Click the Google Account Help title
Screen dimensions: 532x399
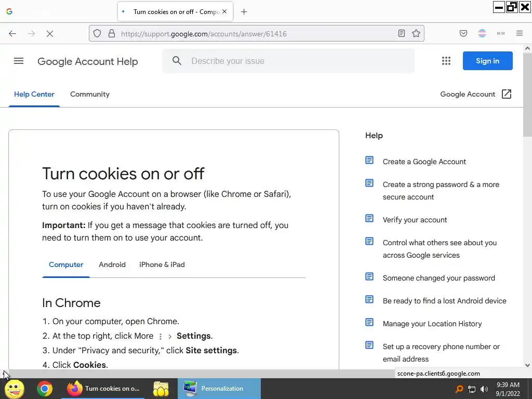coord(87,61)
